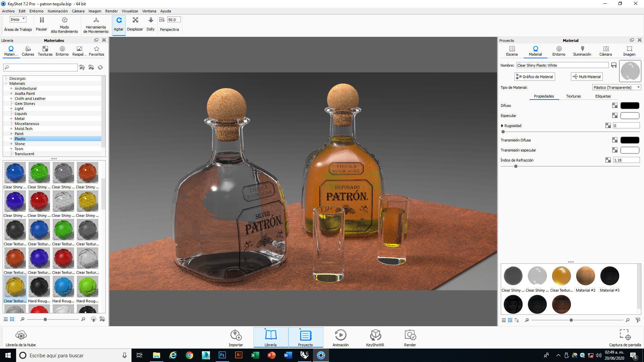Select the Desplazar pan tool
644x362 pixels.
135,24
